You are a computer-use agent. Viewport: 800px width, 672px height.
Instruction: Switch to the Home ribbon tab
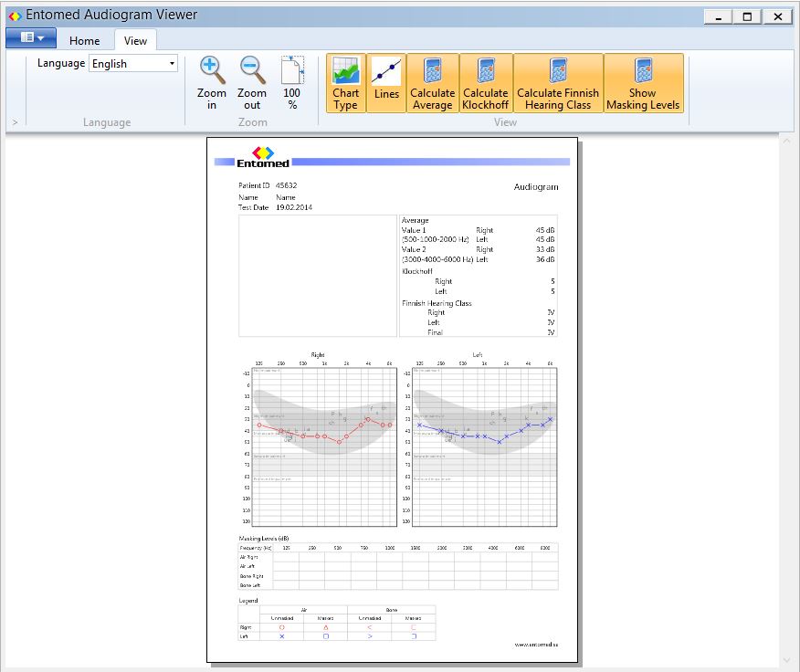(x=85, y=41)
